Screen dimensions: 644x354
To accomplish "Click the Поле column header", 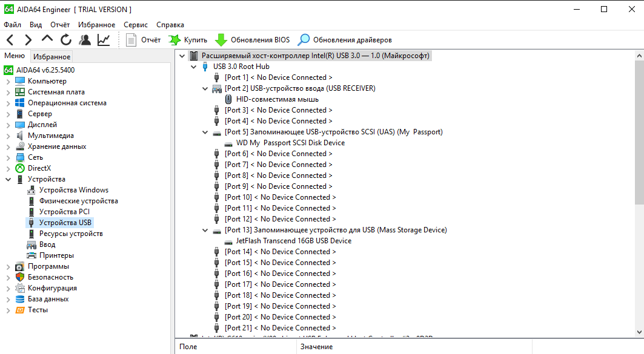I will tap(236, 347).
